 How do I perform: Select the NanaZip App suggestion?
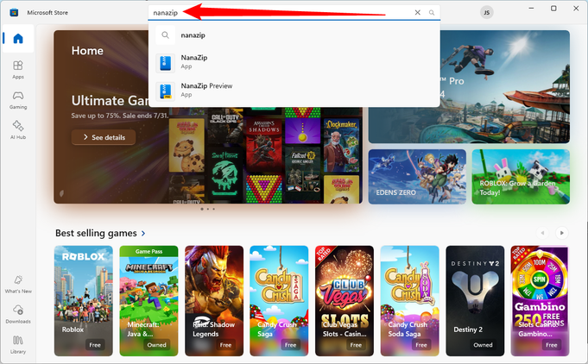(x=294, y=62)
